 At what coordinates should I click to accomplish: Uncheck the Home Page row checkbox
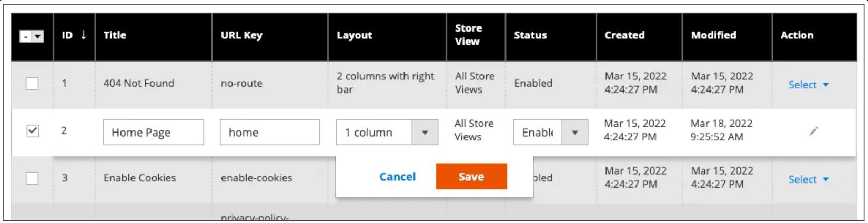(33, 130)
